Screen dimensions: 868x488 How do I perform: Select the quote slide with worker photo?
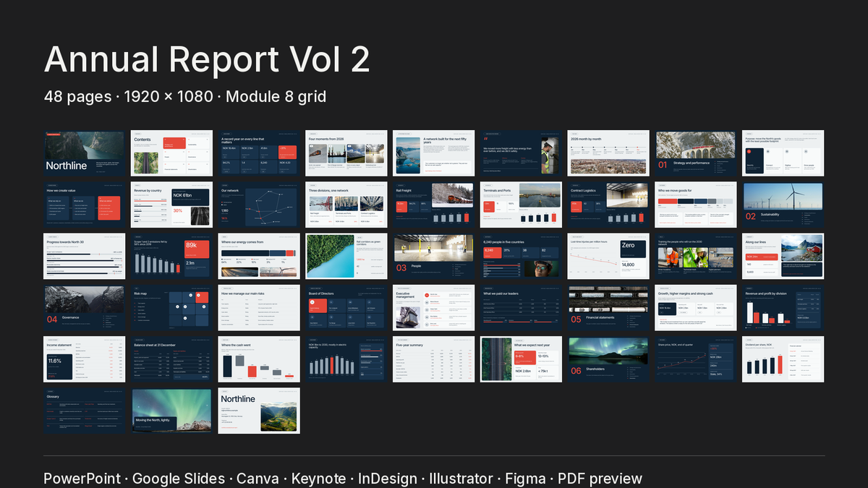coord(522,153)
